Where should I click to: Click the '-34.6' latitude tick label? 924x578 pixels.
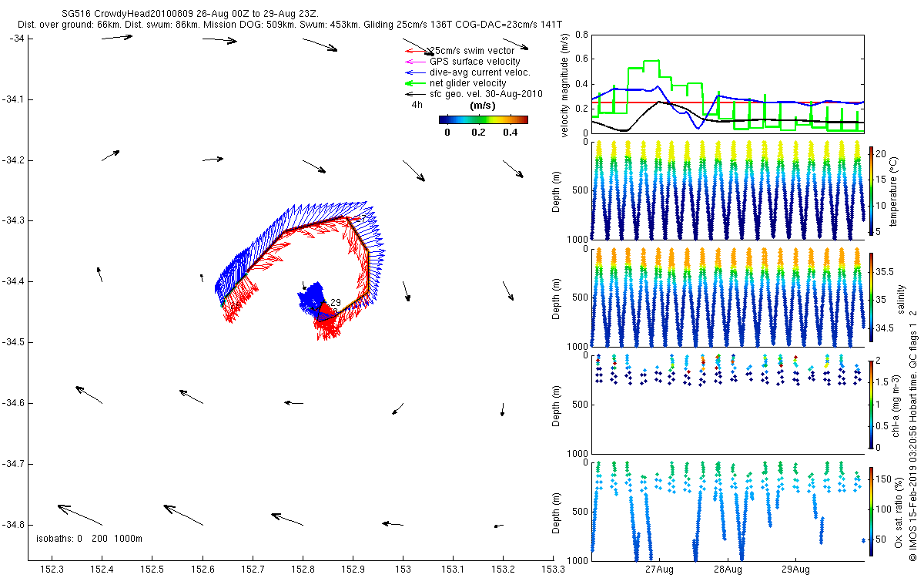(13, 403)
